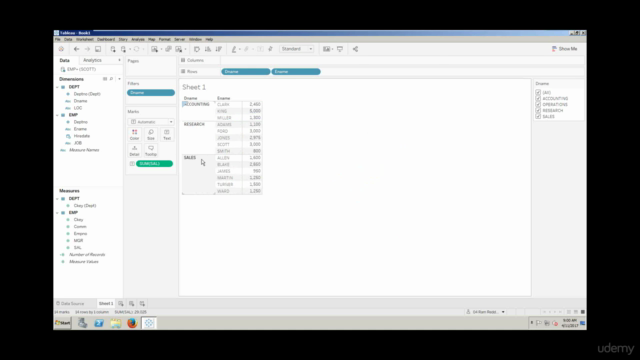Click the Sort Descending icon
Screen dimensions: 640x360
click(219, 49)
